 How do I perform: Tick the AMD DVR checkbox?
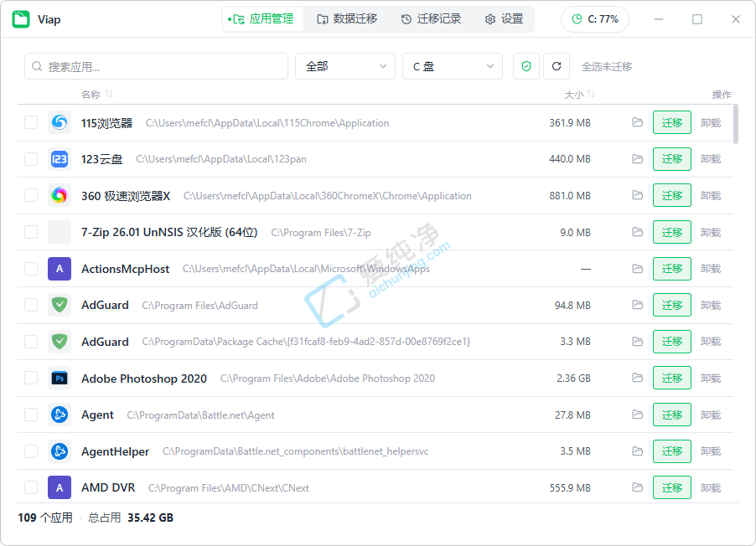coord(31,487)
